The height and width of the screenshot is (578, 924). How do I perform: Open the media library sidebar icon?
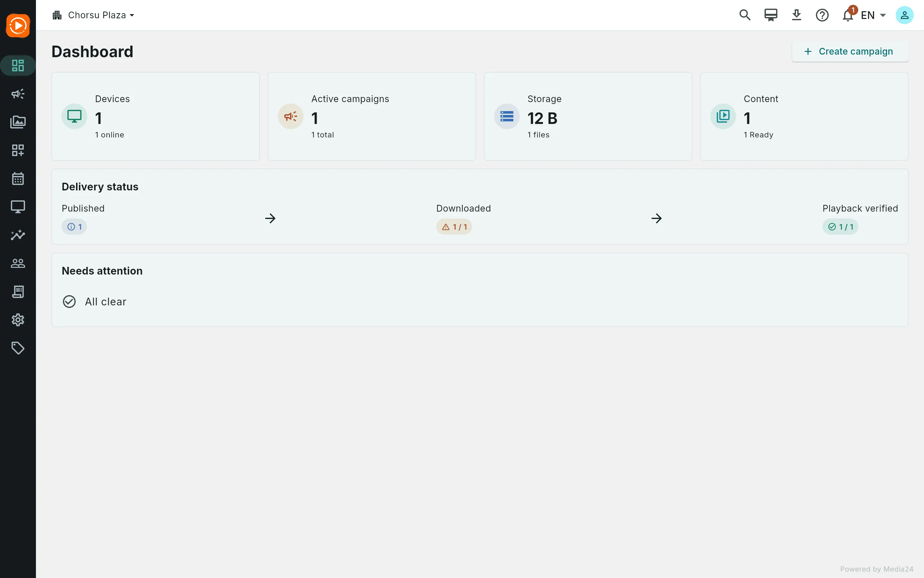18,122
